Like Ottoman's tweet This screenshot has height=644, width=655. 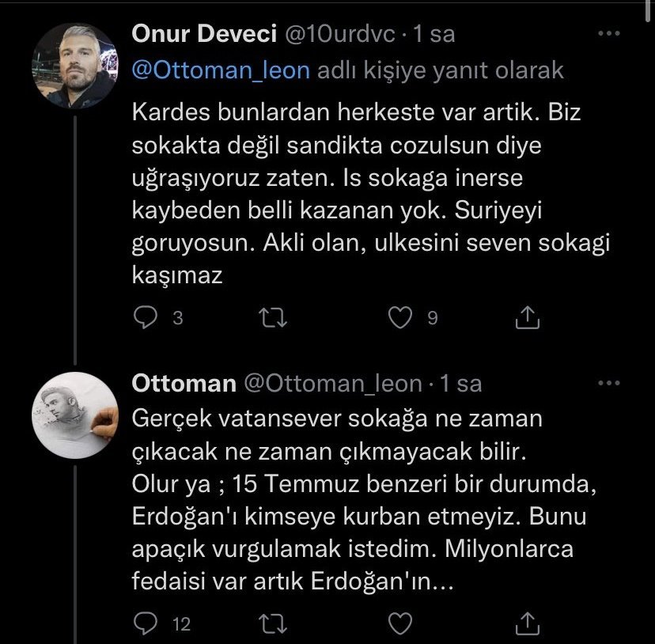pos(403,623)
